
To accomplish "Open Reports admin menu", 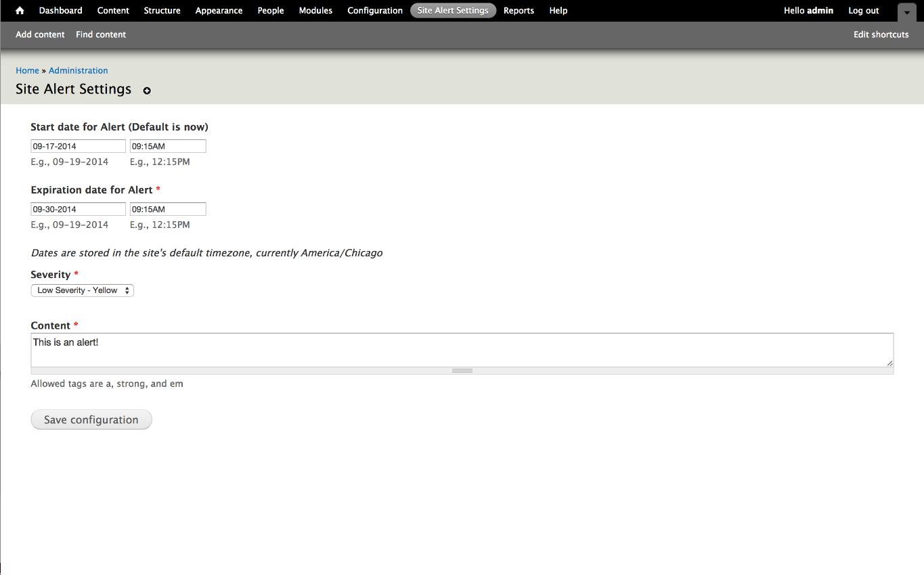I will tap(519, 11).
